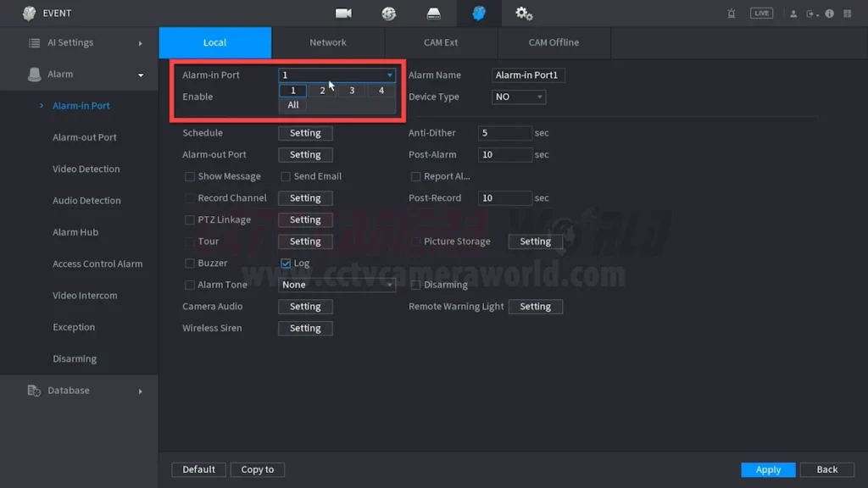This screenshot has width=868, height=488.
Task: Open the system gears icon in top bar
Action: pyautogui.click(x=524, y=14)
